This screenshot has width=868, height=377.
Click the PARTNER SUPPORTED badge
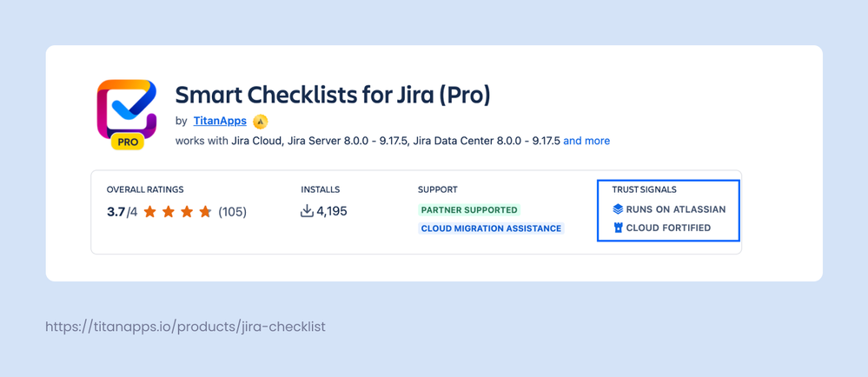(469, 210)
